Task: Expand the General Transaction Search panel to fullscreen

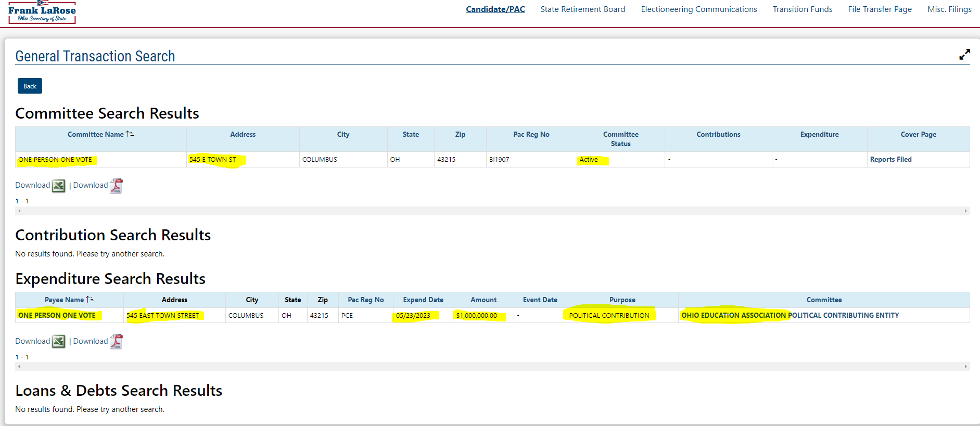Action: coord(964,55)
